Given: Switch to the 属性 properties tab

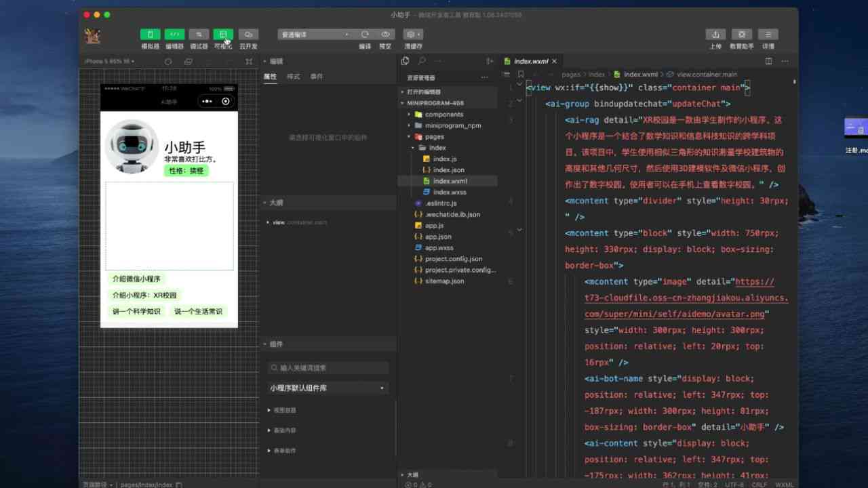Looking at the screenshot, I should tap(270, 77).
